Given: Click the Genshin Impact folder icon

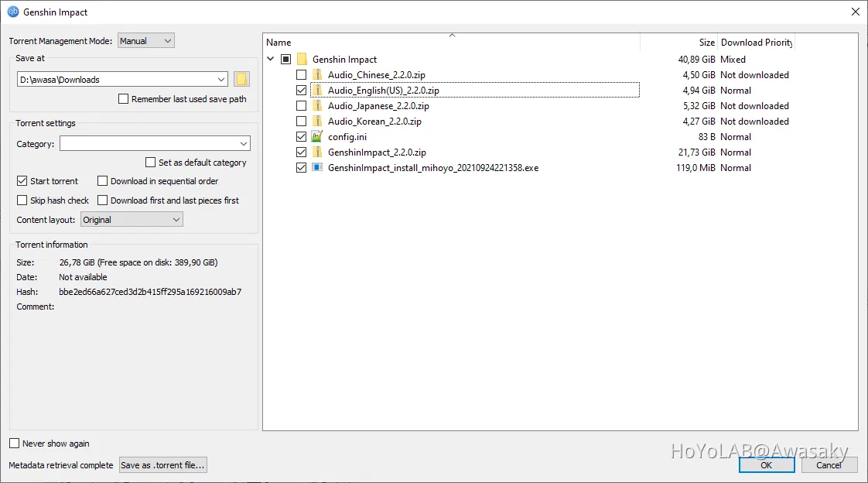Looking at the screenshot, I should pos(302,60).
